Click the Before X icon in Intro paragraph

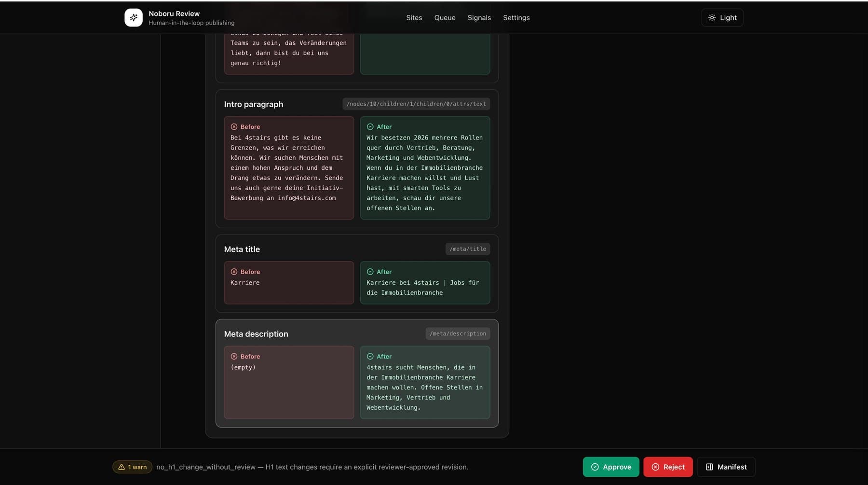tap(234, 127)
